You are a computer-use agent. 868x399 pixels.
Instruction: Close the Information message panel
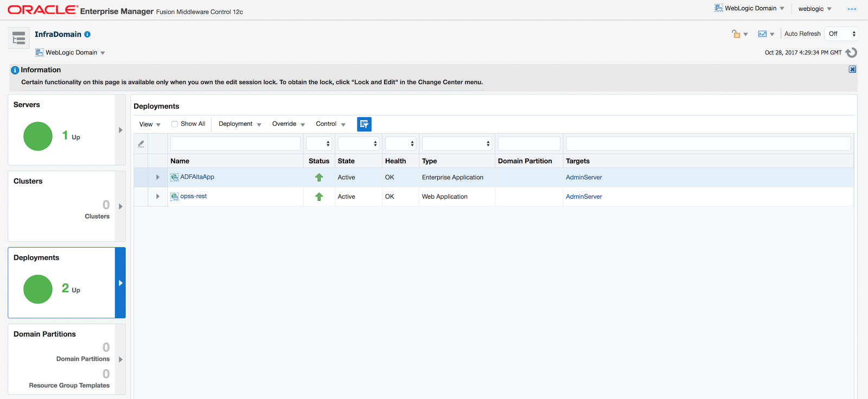852,69
